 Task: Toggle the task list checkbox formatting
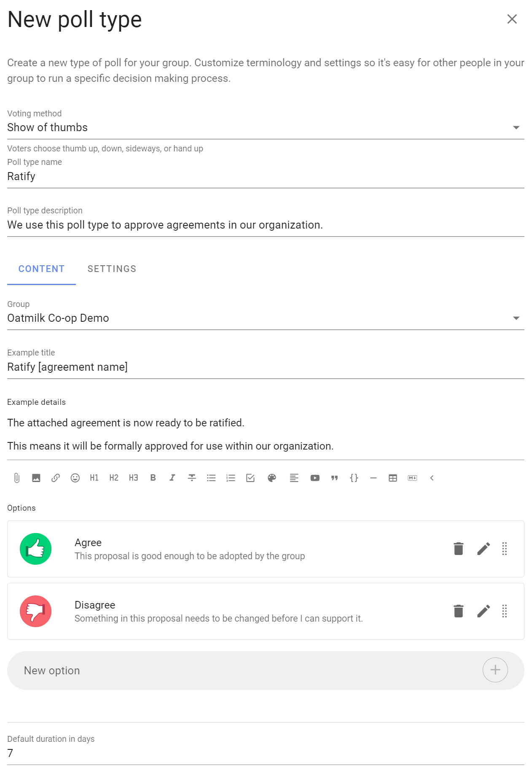click(250, 478)
